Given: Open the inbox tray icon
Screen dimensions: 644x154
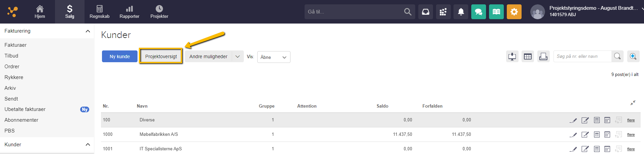Looking at the screenshot, I should (425, 12).
